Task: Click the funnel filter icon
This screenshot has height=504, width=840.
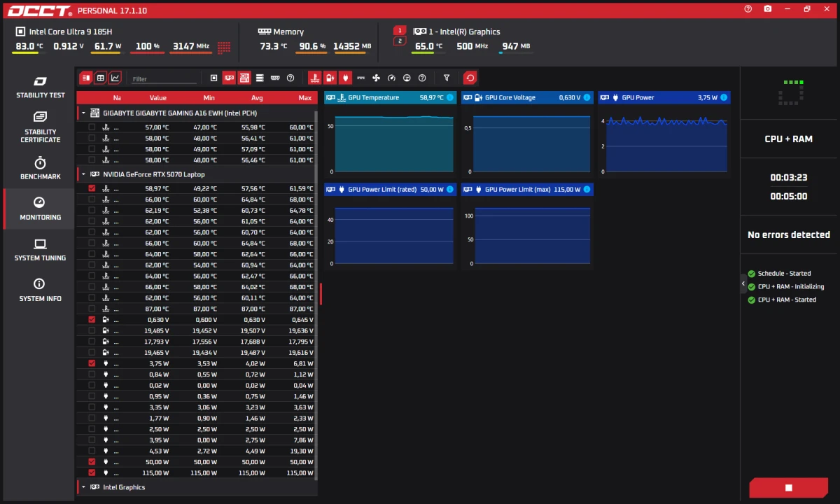Action: point(447,78)
